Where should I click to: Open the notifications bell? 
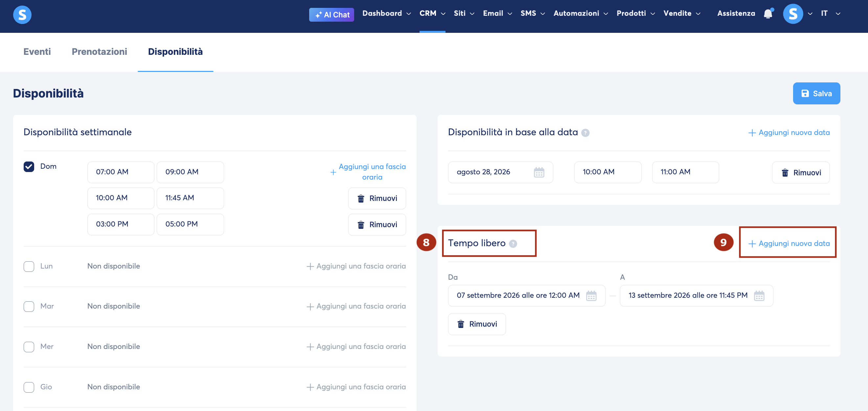[768, 13]
